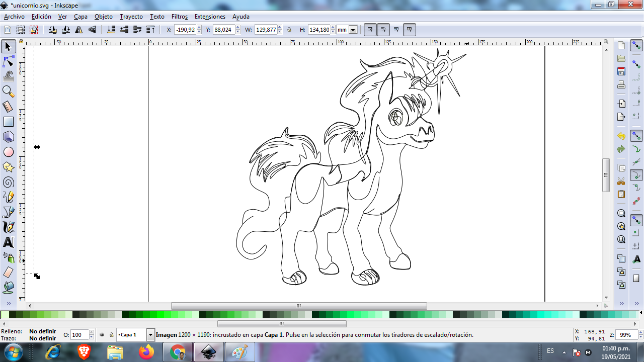The image size is (644, 362).
Task: Select the Bezier Pen tool
Action: coord(8,212)
